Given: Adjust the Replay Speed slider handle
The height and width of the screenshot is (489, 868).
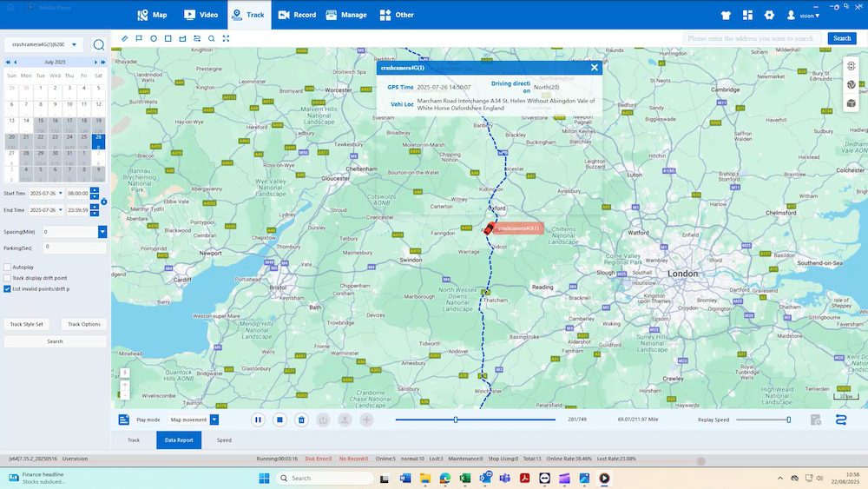Looking at the screenshot, I should 789,420.
